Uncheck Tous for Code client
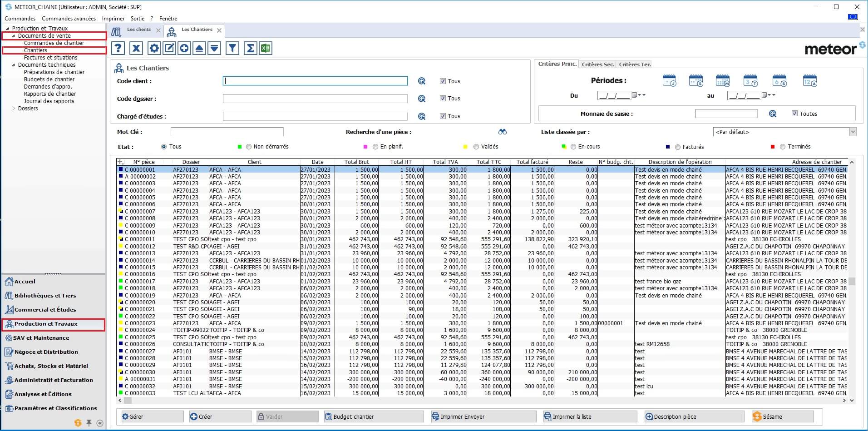This screenshot has width=868, height=431. coord(443,81)
